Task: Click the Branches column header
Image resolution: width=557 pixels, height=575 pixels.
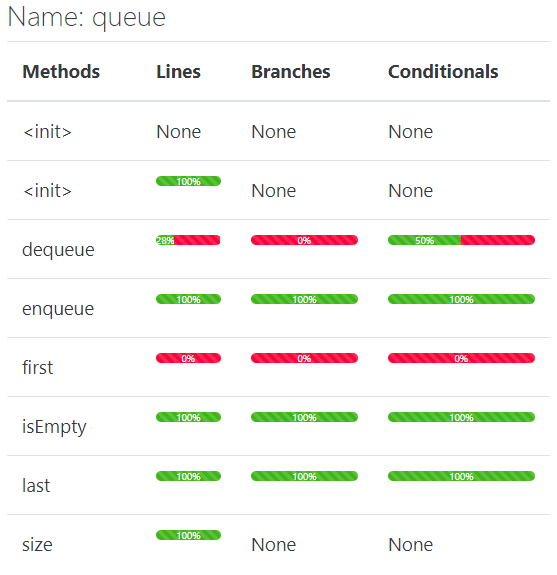Action: (x=291, y=72)
